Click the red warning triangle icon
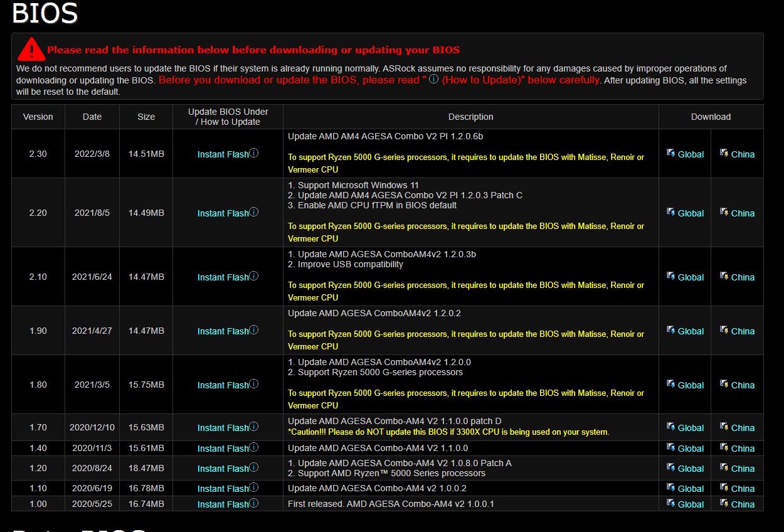 click(x=31, y=49)
